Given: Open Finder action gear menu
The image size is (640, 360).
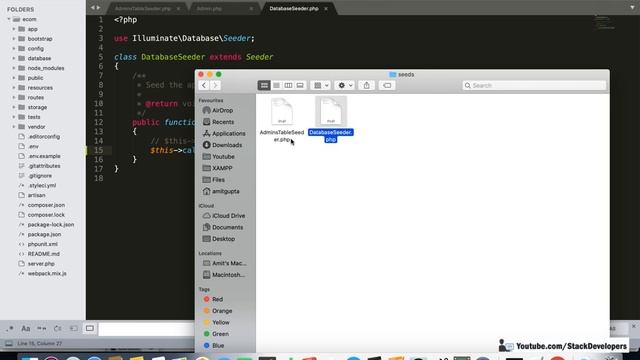Looking at the screenshot, I should [345, 85].
